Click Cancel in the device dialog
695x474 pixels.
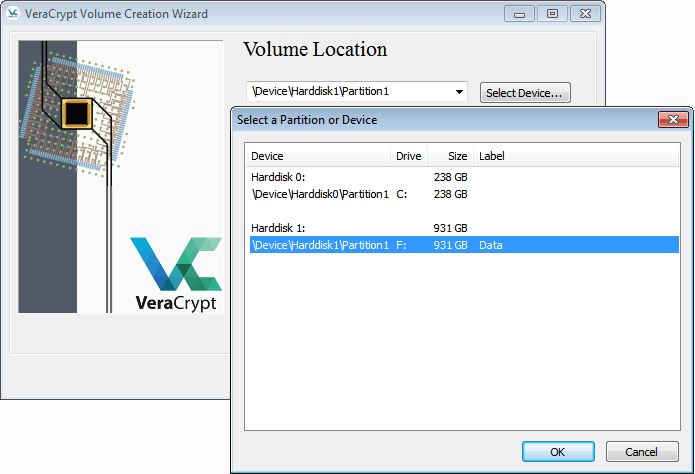642,451
